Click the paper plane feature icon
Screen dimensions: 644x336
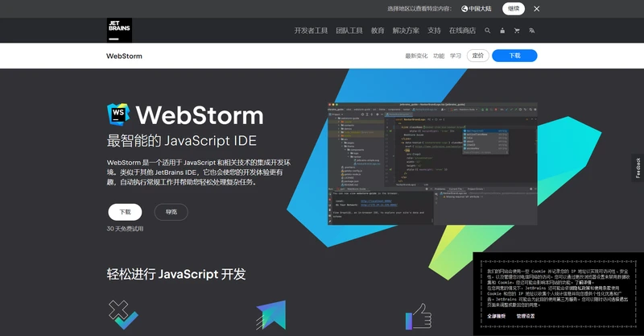coord(271,314)
